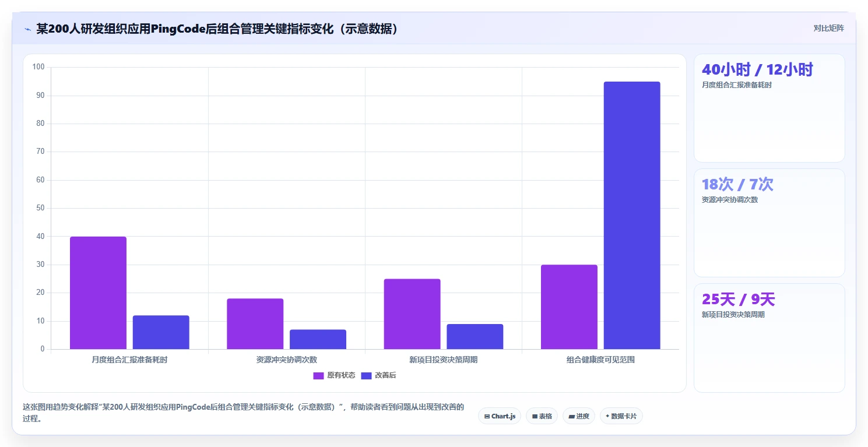Click the blue bar for 新项目投资决策周期

coord(475,336)
